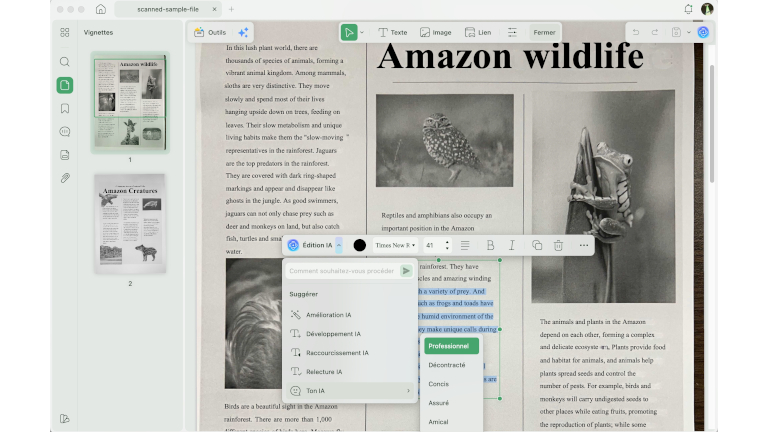
Task: Click the AI prompt input field
Action: (342, 271)
